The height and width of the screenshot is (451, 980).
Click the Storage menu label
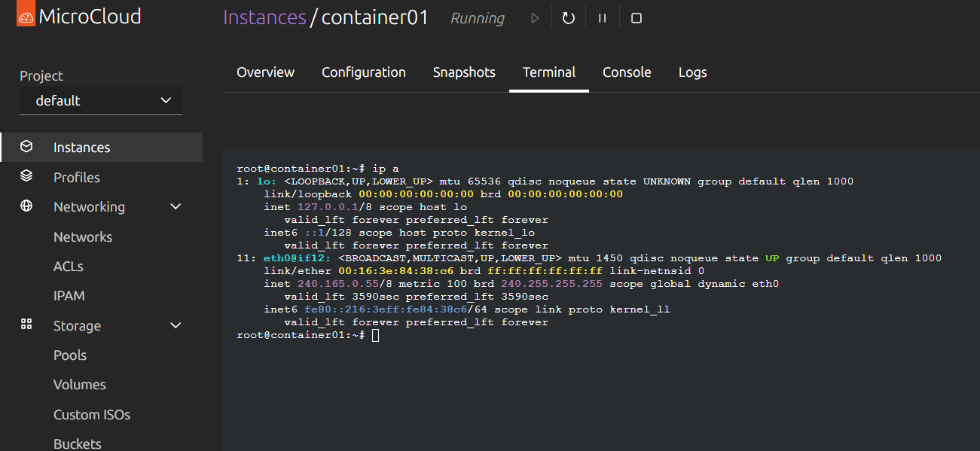77,326
